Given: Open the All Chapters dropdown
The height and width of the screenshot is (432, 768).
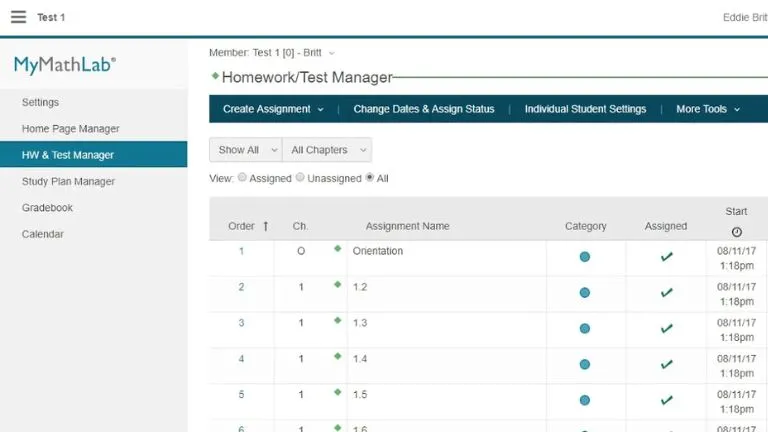Looking at the screenshot, I should pyautogui.click(x=327, y=150).
